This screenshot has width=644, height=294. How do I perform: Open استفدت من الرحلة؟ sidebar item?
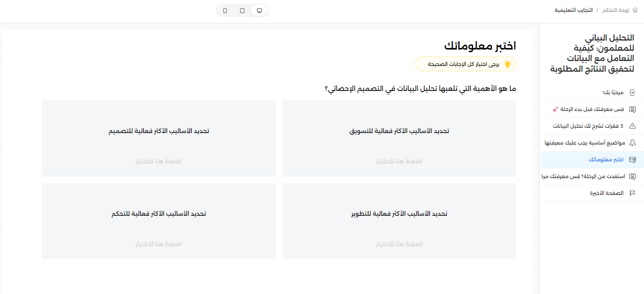[x=593, y=176]
